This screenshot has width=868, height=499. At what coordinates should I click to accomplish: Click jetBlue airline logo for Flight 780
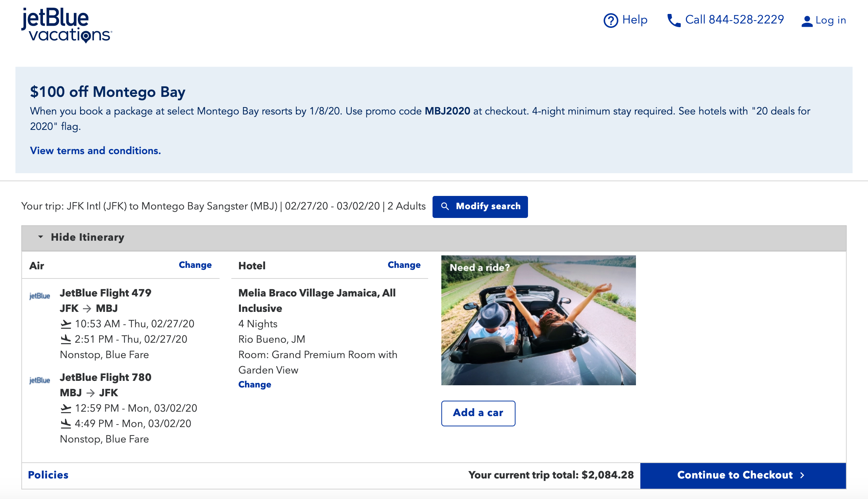tap(40, 380)
